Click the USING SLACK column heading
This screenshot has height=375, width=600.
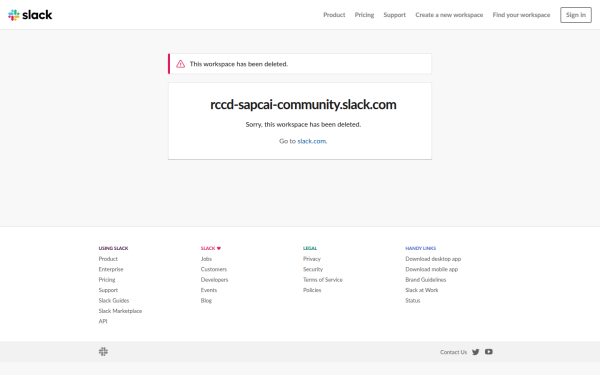pyautogui.click(x=113, y=248)
